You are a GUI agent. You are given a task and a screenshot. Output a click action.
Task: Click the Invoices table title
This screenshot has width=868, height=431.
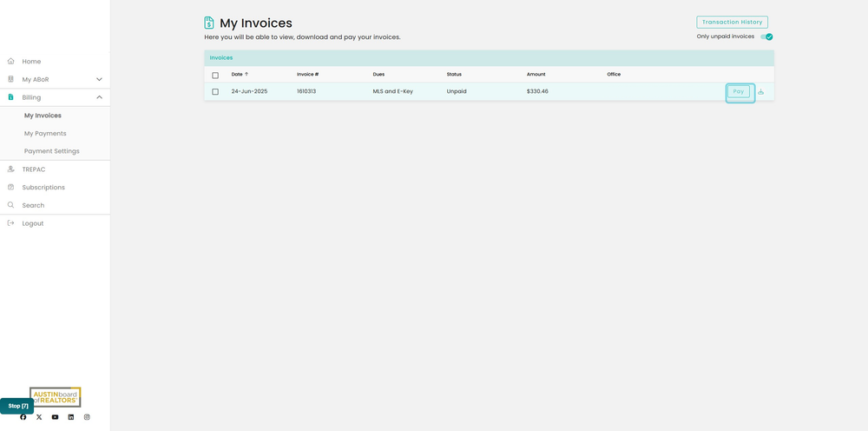221,57
